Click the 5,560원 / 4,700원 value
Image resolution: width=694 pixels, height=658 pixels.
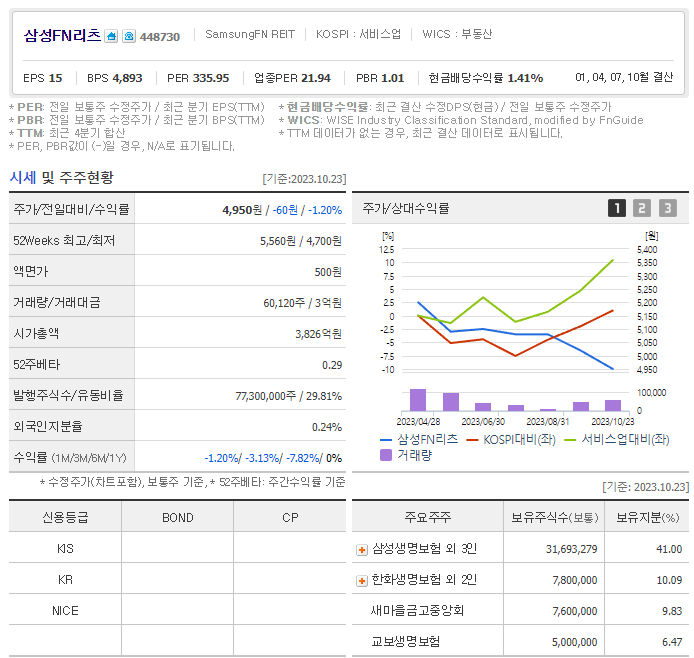[301, 241]
